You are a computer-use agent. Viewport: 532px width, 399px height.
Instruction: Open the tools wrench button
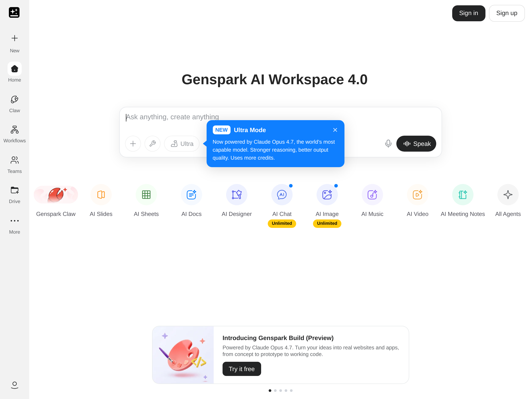pyautogui.click(x=153, y=144)
